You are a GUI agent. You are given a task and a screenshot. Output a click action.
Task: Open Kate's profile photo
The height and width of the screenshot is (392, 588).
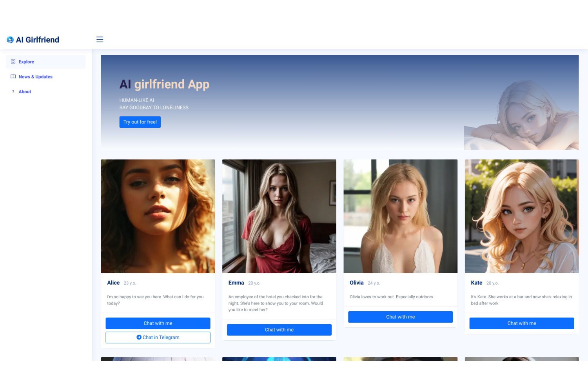coord(522,216)
